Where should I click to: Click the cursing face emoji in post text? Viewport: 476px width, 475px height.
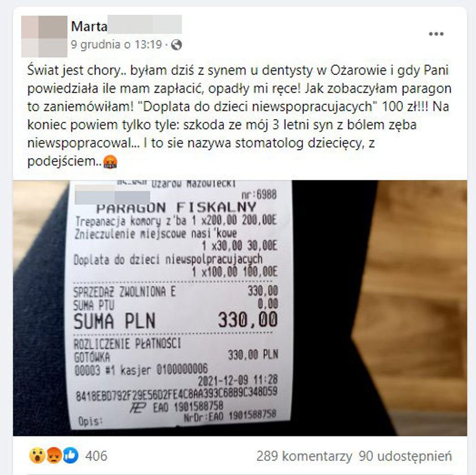(110, 162)
